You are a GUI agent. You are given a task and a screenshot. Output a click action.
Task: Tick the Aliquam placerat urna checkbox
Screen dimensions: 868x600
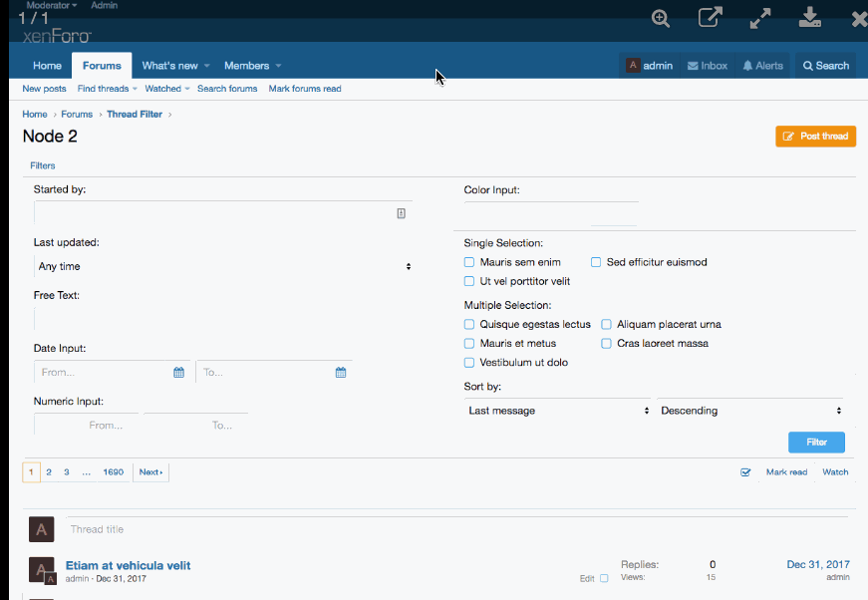click(606, 325)
